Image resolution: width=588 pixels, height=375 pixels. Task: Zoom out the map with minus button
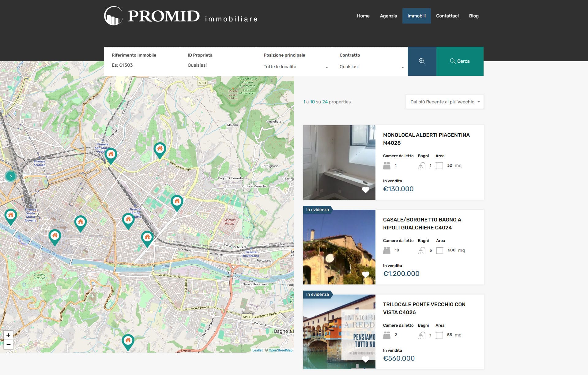pos(8,344)
